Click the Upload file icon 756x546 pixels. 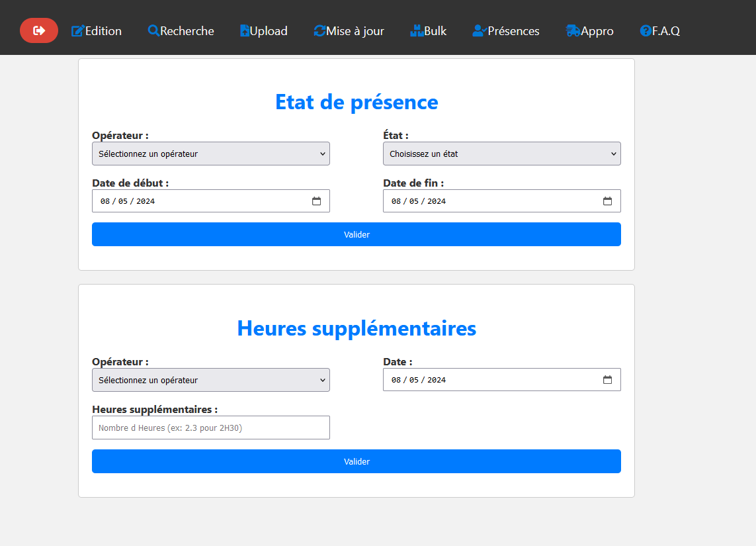[x=245, y=30]
